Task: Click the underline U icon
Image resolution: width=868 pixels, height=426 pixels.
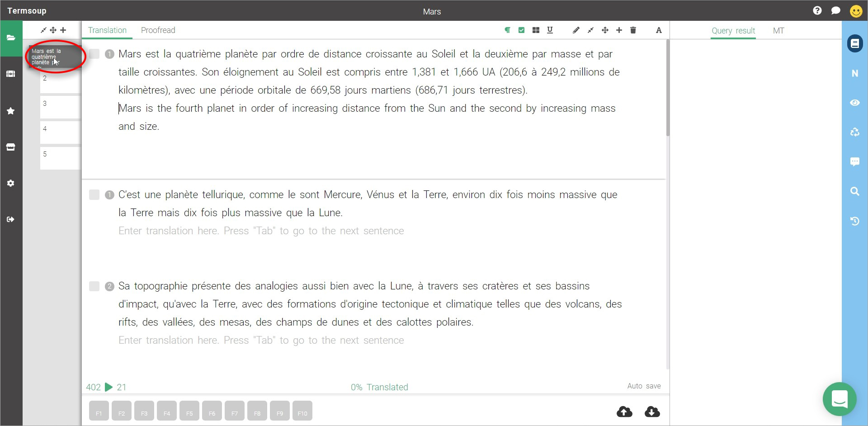Action: (550, 30)
